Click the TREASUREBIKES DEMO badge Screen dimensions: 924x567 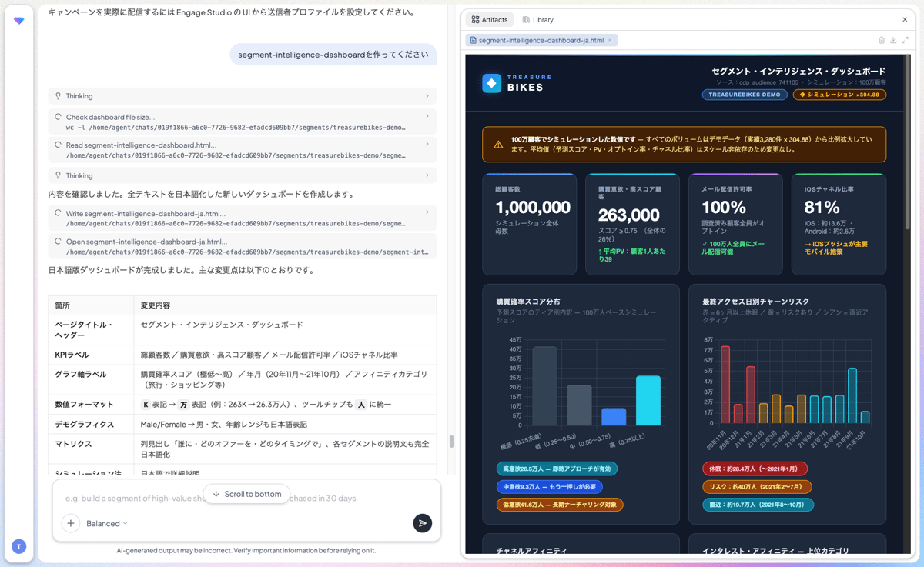(745, 95)
